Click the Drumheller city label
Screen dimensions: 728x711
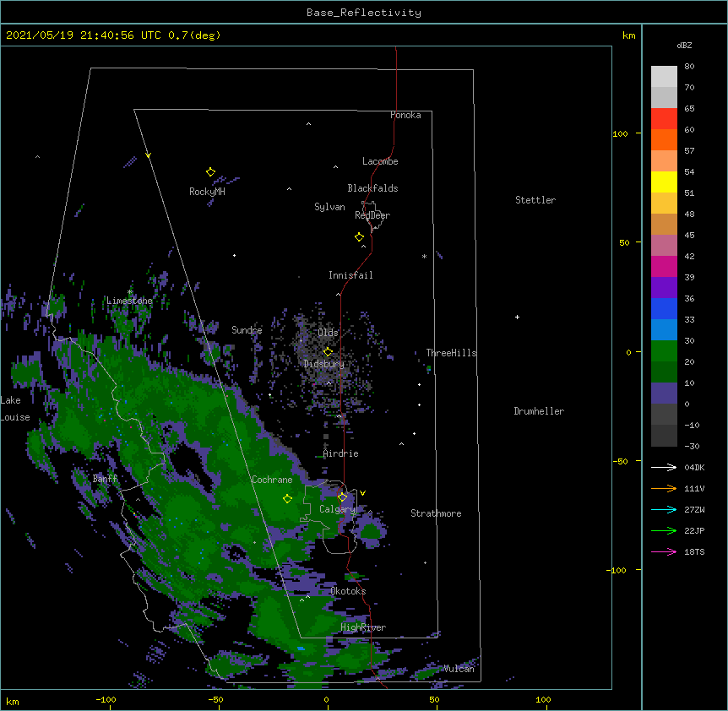tap(539, 411)
